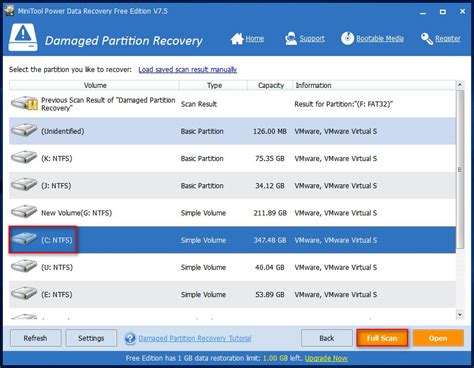The width and height of the screenshot is (474, 368).
Task: Select the "(Unidentified)" volume label
Action: pos(63,131)
